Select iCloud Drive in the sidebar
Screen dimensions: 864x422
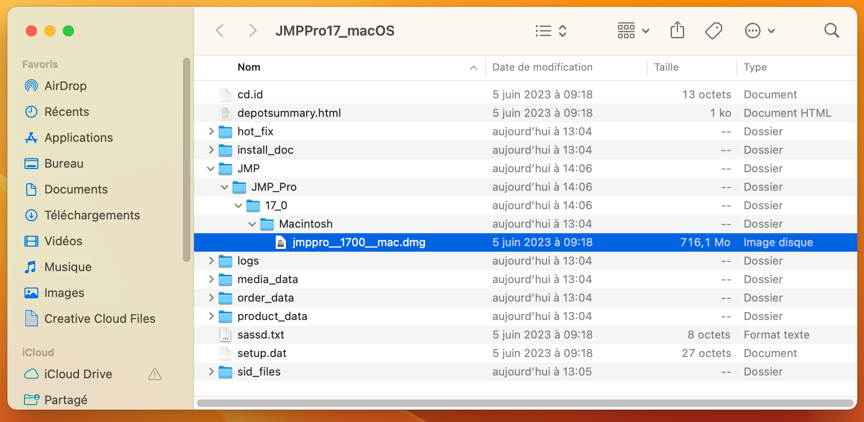point(78,374)
